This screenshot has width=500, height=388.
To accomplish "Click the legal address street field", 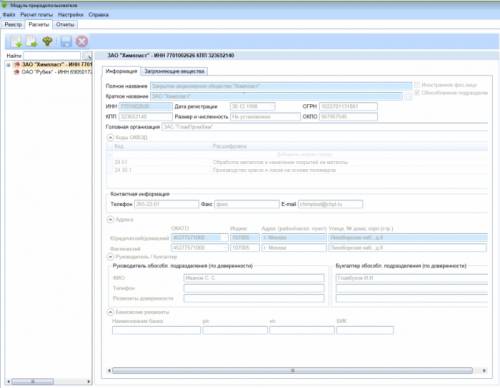I will click(408, 238).
